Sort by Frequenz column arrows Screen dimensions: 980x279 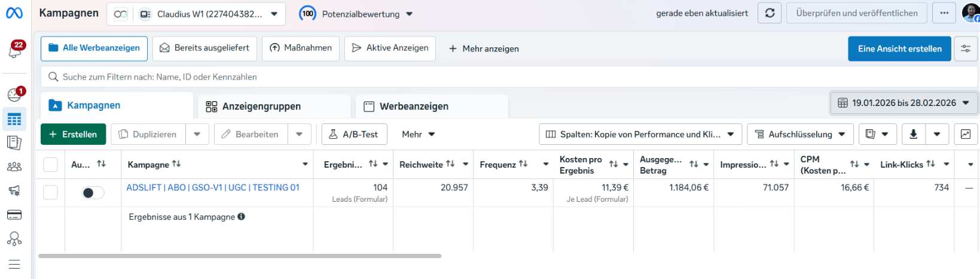pyautogui.click(x=523, y=163)
